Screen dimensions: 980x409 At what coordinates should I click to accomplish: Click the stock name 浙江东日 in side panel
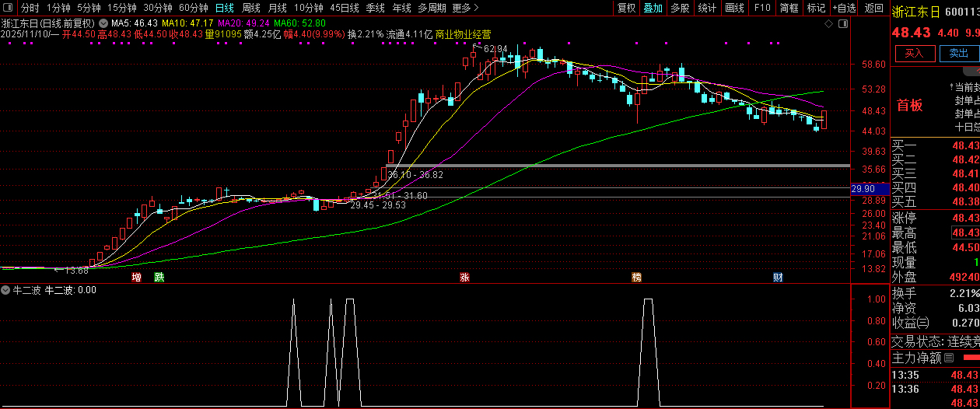[x=915, y=12]
